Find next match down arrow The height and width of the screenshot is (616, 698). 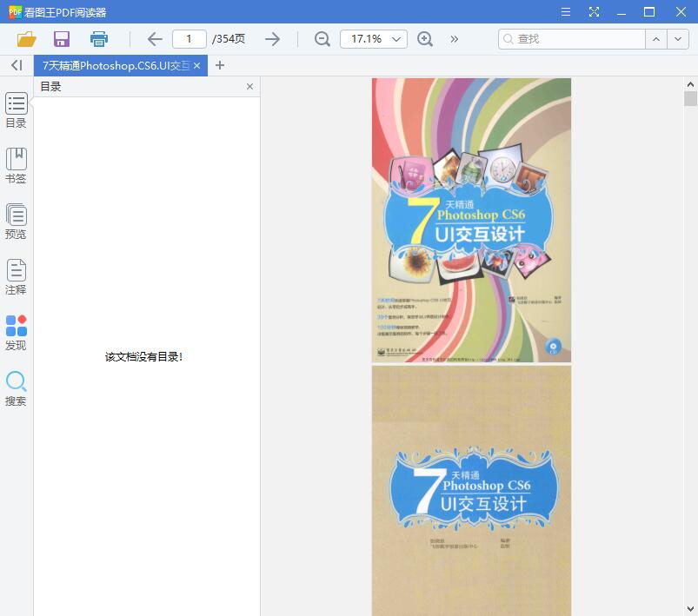click(x=678, y=39)
